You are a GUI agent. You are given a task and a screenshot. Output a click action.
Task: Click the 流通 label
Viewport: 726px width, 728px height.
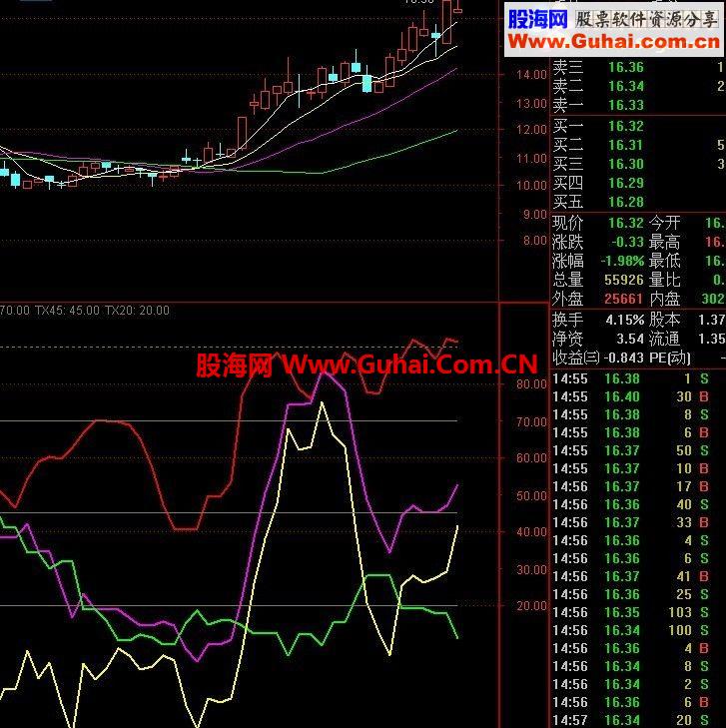pos(665,339)
